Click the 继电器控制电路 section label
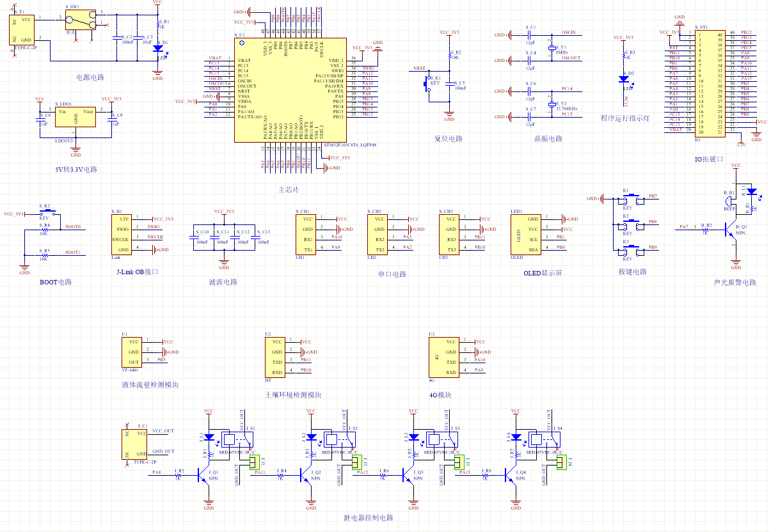This screenshot has height=532, width=771. (x=367, y=518)
